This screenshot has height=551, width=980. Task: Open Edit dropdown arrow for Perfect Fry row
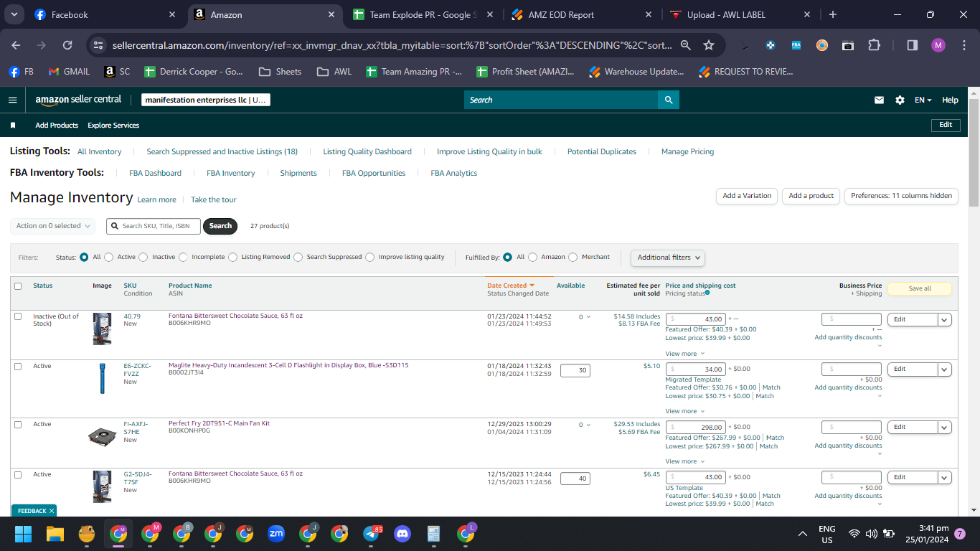tap(945, 428)
